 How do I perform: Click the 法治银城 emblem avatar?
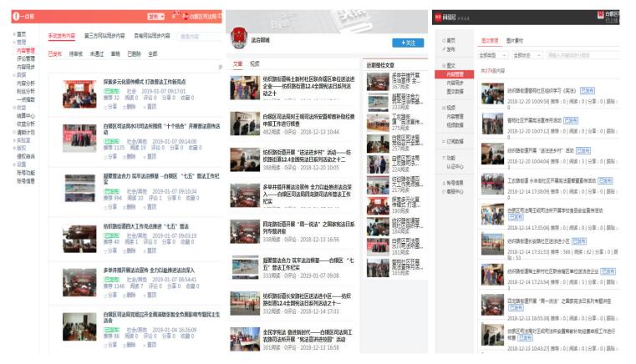click(x=239, y=38)
